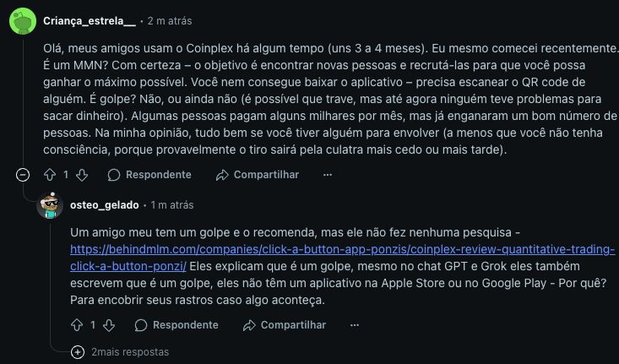Click the '2 m atrás' timestamp
The height and width of the screenshot is (364, 619).
171,19
